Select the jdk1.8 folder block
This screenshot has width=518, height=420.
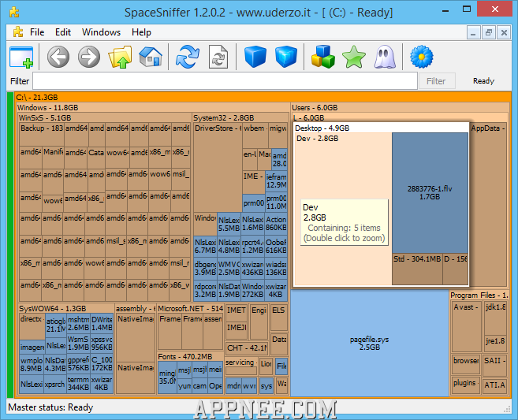(x=495, y=318)
